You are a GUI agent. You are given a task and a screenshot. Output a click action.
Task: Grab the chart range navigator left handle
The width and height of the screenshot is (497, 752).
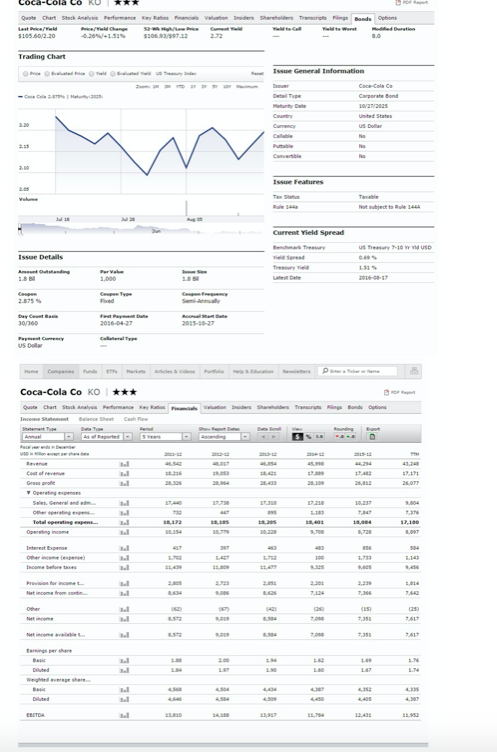pyautogui.click(x=20, y=229)
